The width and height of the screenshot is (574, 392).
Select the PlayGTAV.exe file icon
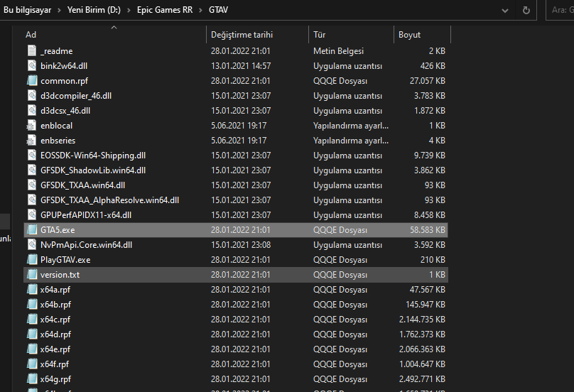click(31, 260)
